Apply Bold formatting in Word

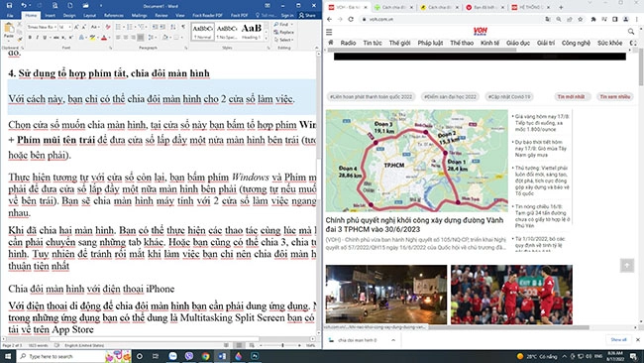(x=30, y=38)
